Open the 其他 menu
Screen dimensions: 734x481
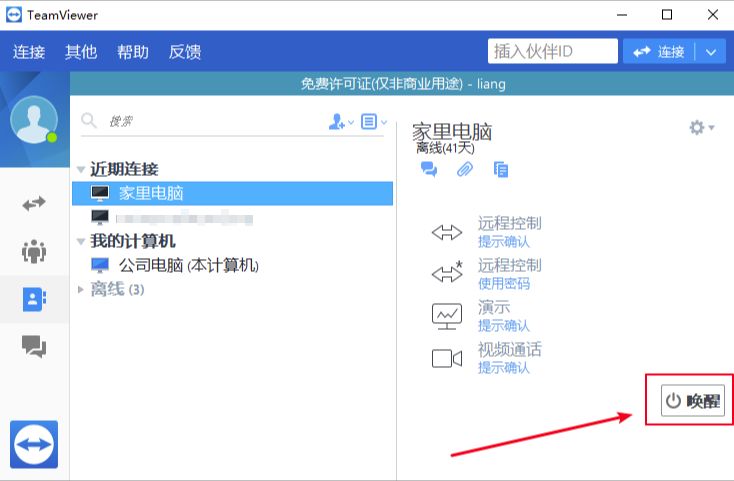click(81, 51)
